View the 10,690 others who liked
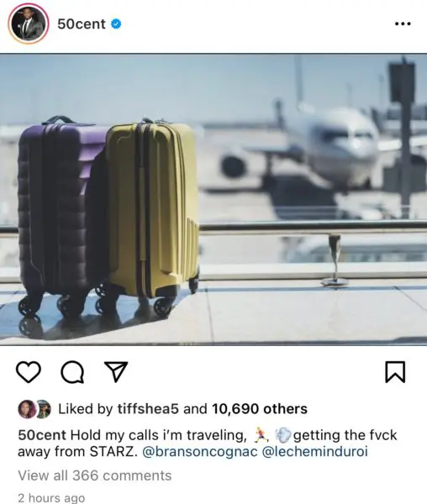This screenshot has width=427, height=504. click(x=260, y=409)
